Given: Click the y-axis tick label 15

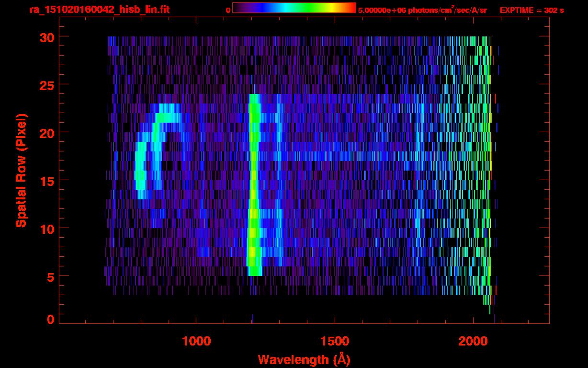Looking at the screenshot, I should [x=47, y=181].
